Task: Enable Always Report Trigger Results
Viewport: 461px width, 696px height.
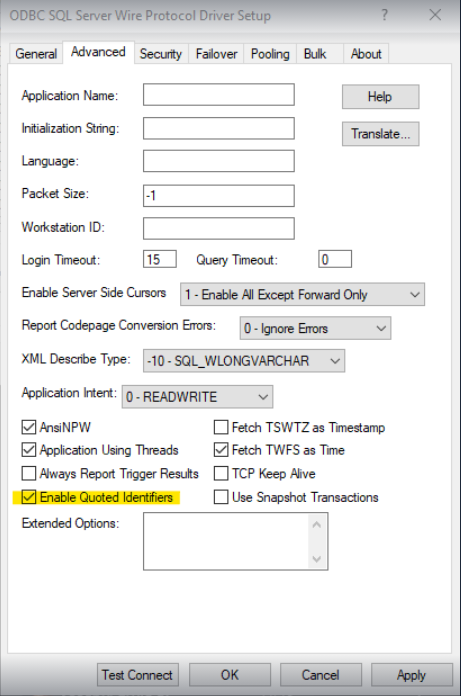Action: [29, 473]
